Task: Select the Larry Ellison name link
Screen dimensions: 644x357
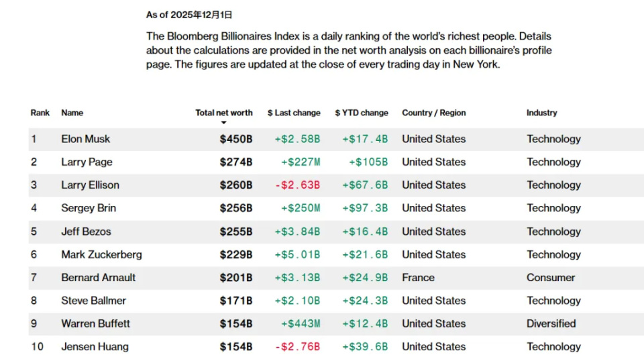Action: pyautogui.click(x=91, y=185)
